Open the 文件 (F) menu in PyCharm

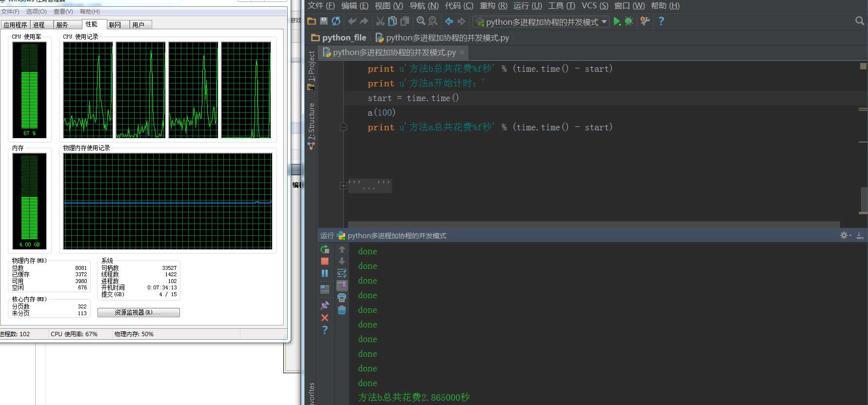tap(321, 6)
